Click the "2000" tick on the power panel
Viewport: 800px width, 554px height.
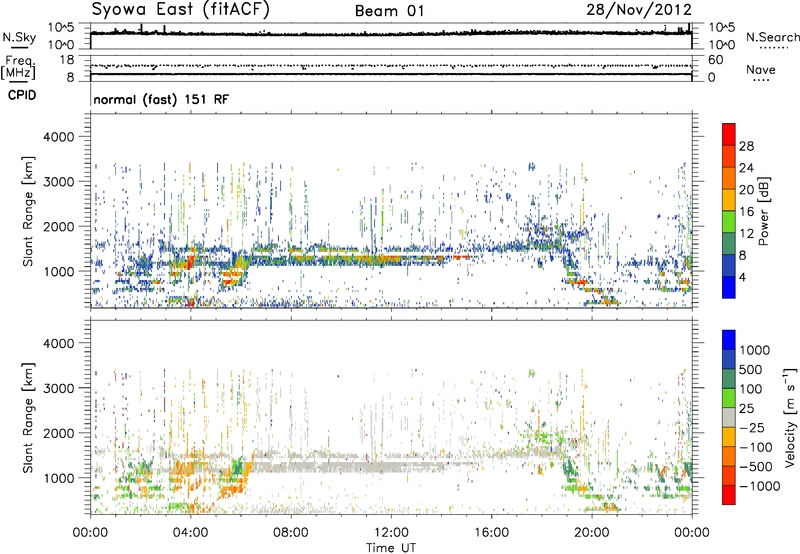pyautogui.click(x=58, y=226)
